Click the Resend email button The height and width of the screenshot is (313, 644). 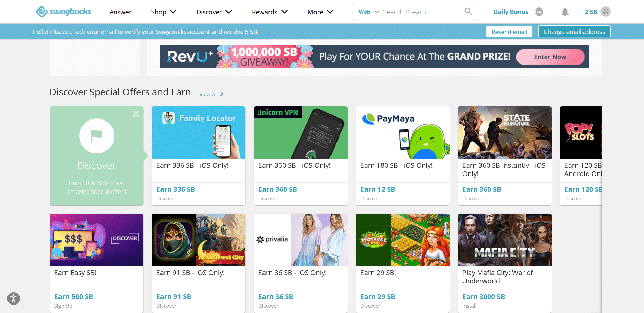point(509,32)
